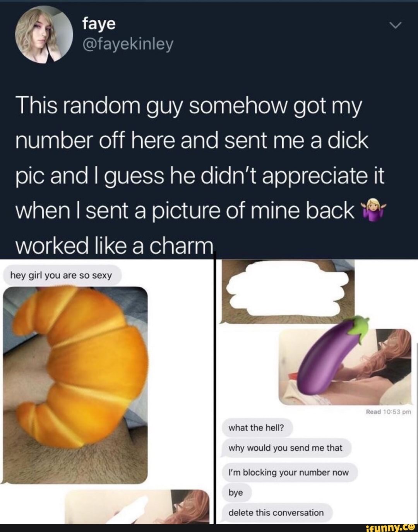Viewport: 418px width, 532px height.
Task: Expand the tweet options chevron
Action: point(396,26)
